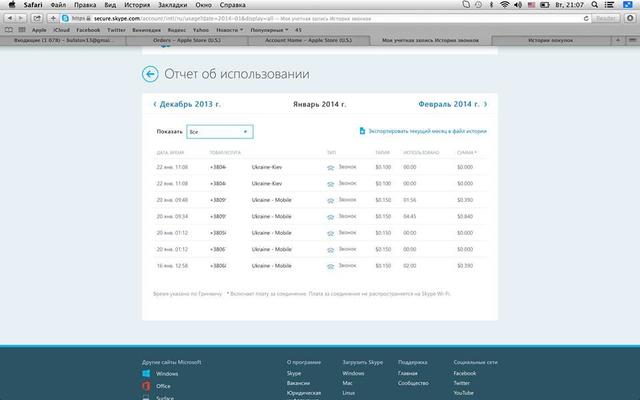Expand the Новости bookmarks folder
The width and height of the screenshot is (640, 400).
229,30
